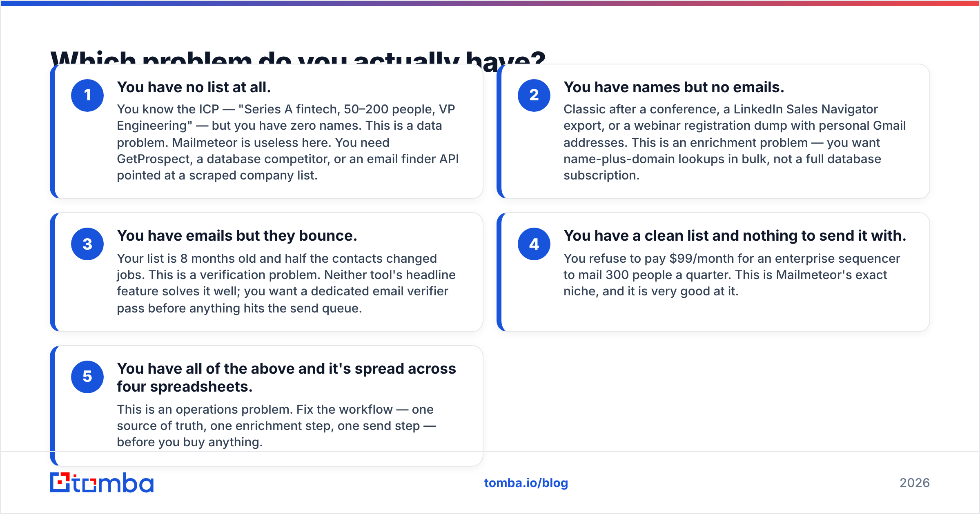Select the heading "You have names but no emails."
Viewport: 980px width, 514px height.
point(674,87)
